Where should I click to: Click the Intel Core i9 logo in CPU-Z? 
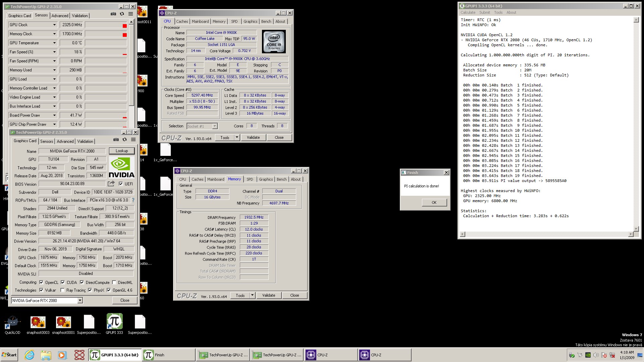(x=274, y=42)
